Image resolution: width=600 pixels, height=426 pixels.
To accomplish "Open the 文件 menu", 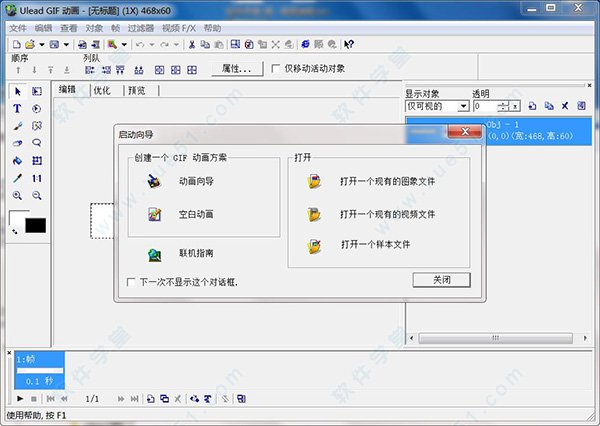I will pos(18,28).
